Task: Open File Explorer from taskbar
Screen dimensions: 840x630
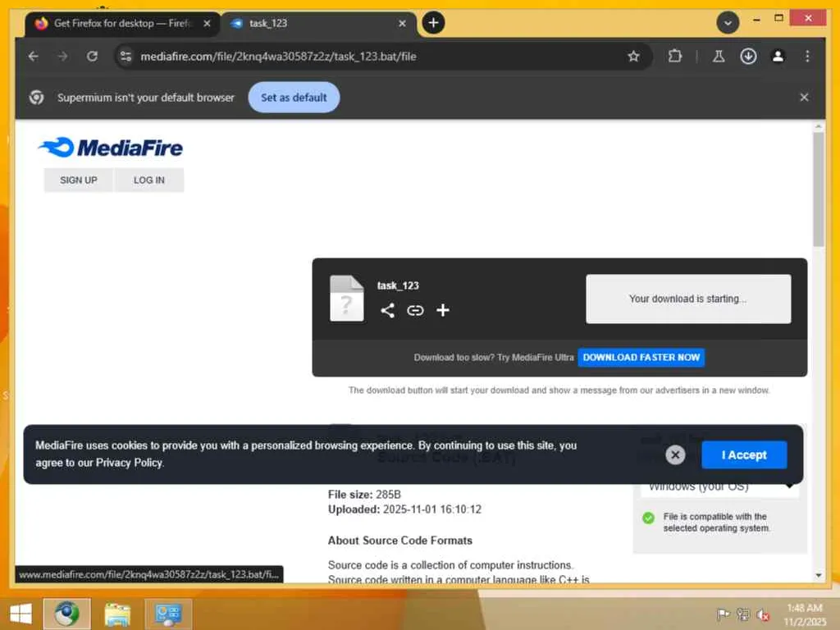Action: (118, 614)
